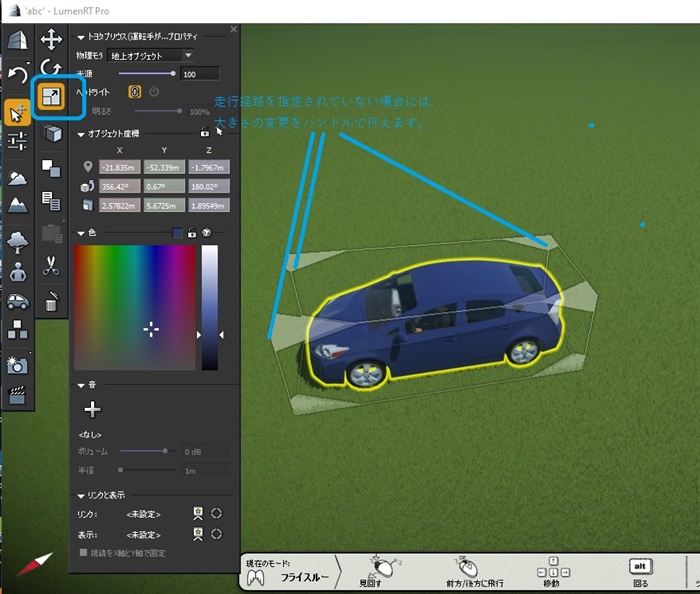Click the add sound plus button

pyautogui.click(x=92, y=409)
